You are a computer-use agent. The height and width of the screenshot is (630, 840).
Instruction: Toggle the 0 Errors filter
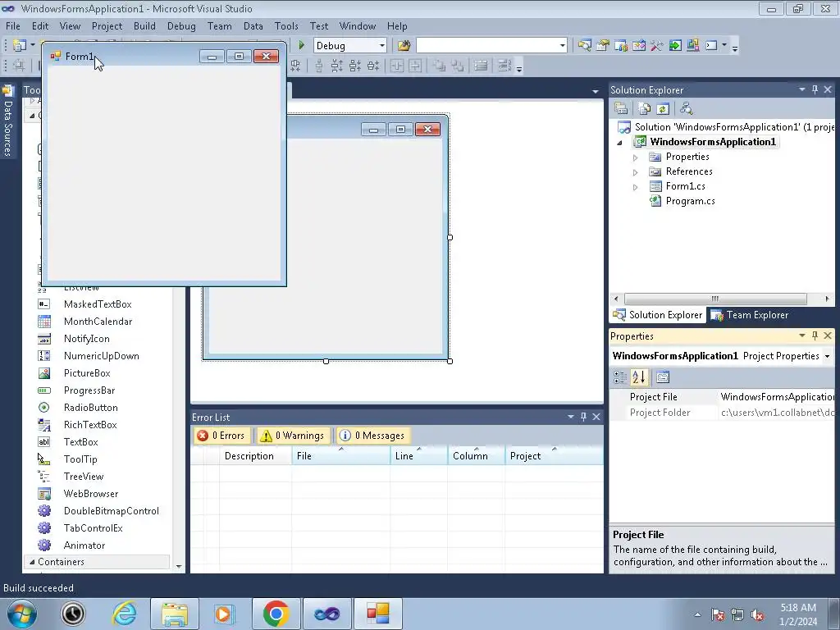pyautogui.click(x=221, y=436)
